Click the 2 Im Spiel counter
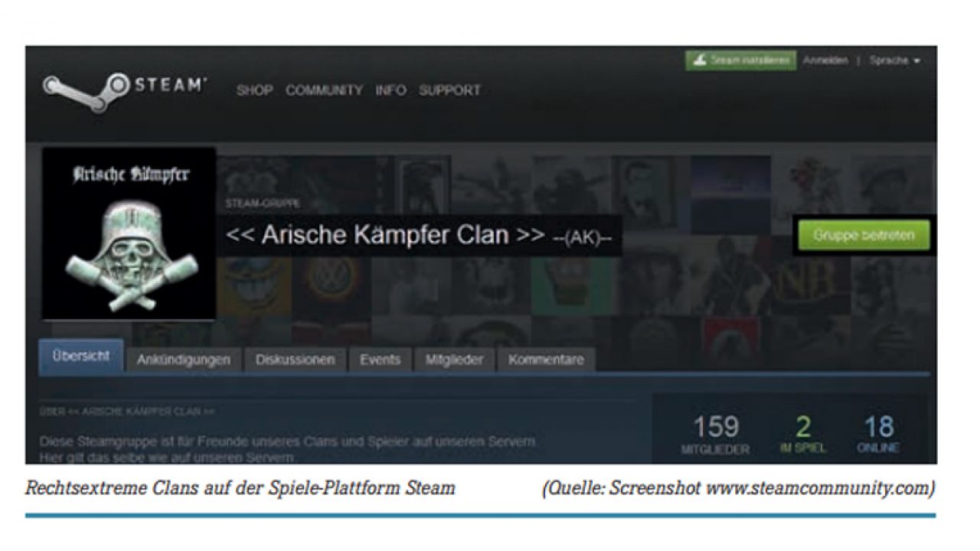The image size is (980, 551). point(802,434)
